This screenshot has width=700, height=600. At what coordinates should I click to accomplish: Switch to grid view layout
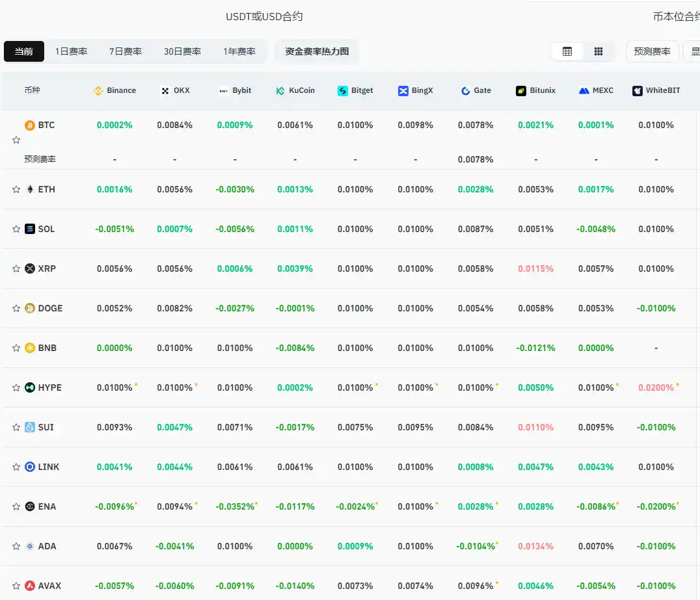[x=599, y=51]
